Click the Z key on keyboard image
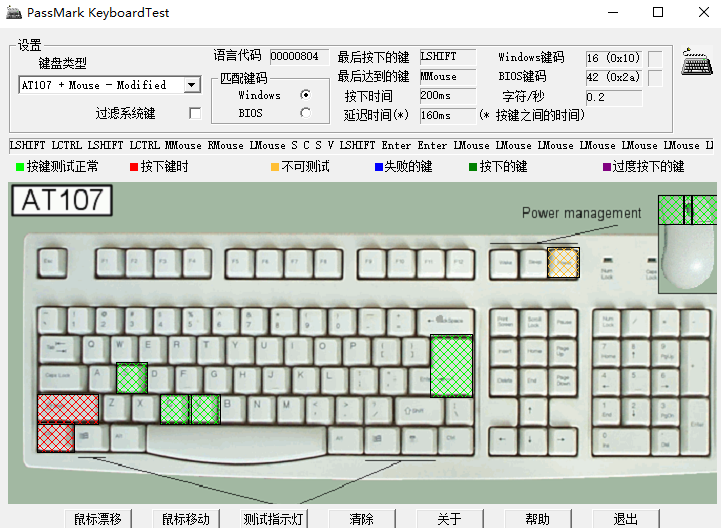Screen dimensions: 721x528 [115, 408]
